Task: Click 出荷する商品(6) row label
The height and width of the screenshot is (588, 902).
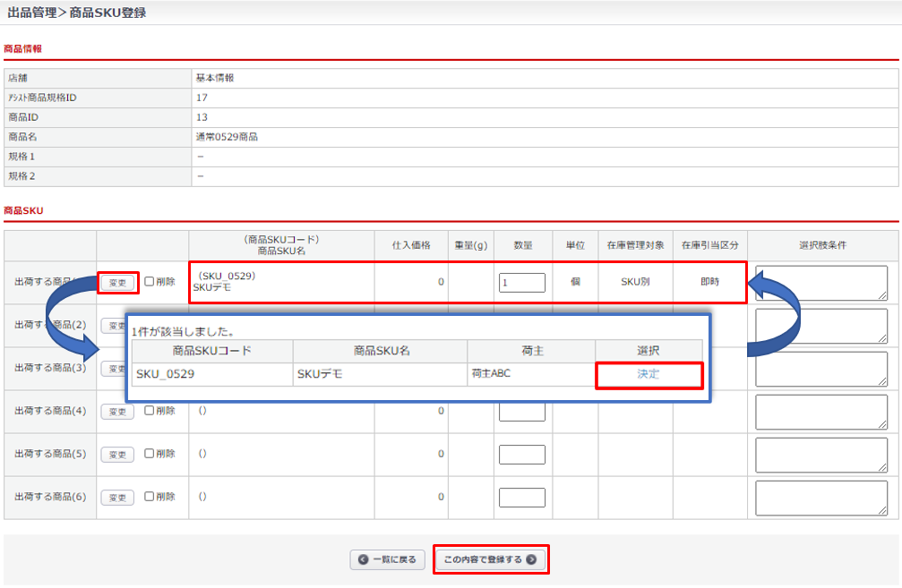Action: [x=50, y=497]
